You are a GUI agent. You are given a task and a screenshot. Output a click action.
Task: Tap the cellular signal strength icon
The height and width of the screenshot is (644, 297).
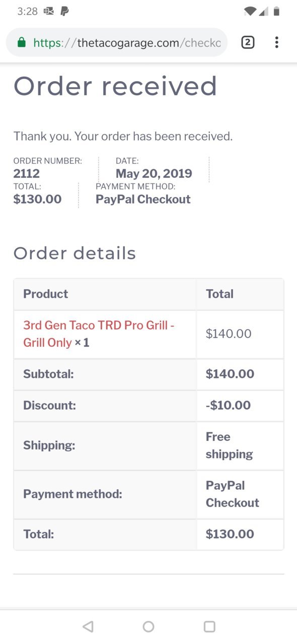[x=263, y=11]
